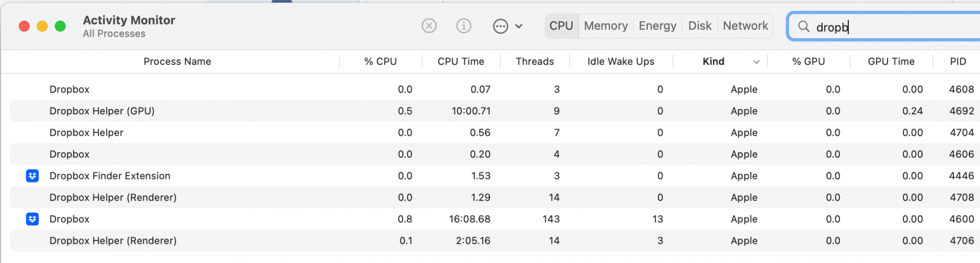980x263 pixels.
Task: Sort by the Threads column header
Action: [535, 61]
